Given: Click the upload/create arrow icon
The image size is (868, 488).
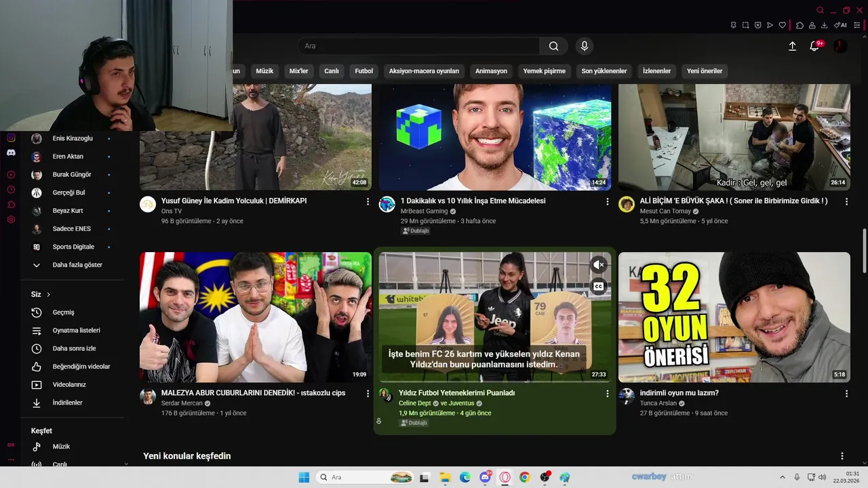Looking at the screenshot, I should pyautogui.click(x=792, y=46).
